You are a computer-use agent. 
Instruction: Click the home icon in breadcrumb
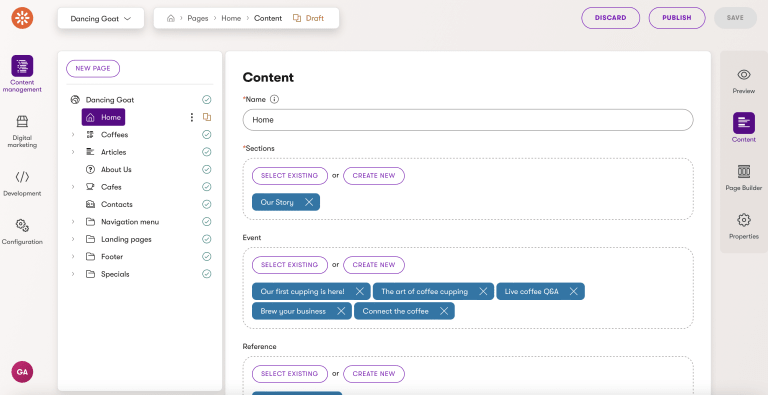tap(171, 18)
